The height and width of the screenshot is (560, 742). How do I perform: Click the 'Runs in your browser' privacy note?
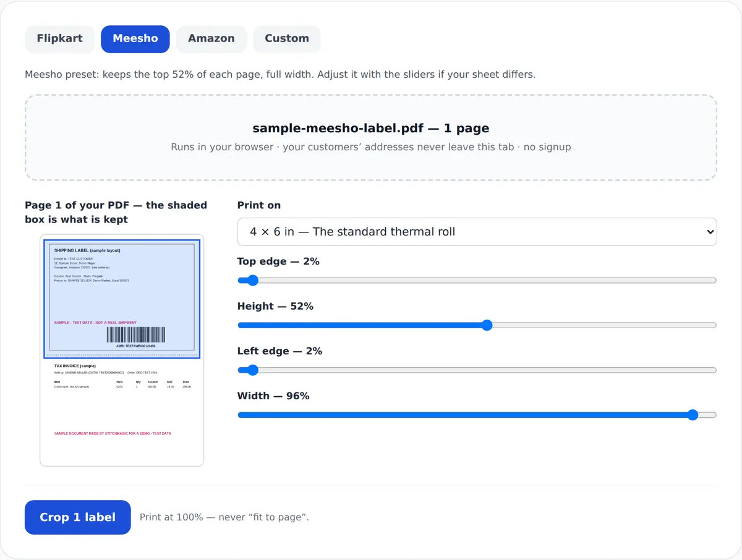point(371,147)
